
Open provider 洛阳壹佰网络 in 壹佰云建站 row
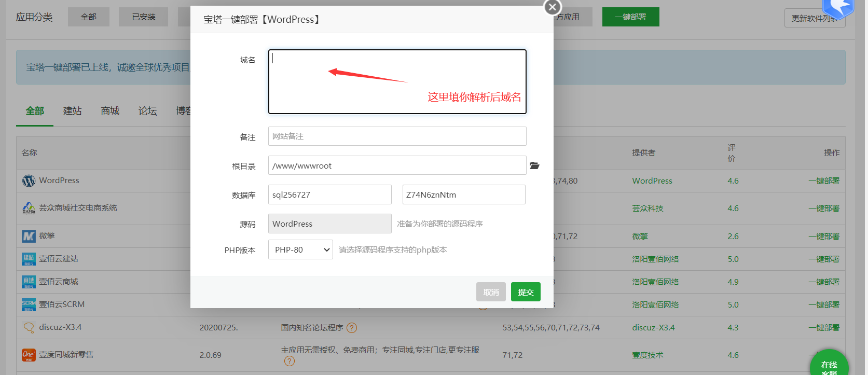pos(655,259)
